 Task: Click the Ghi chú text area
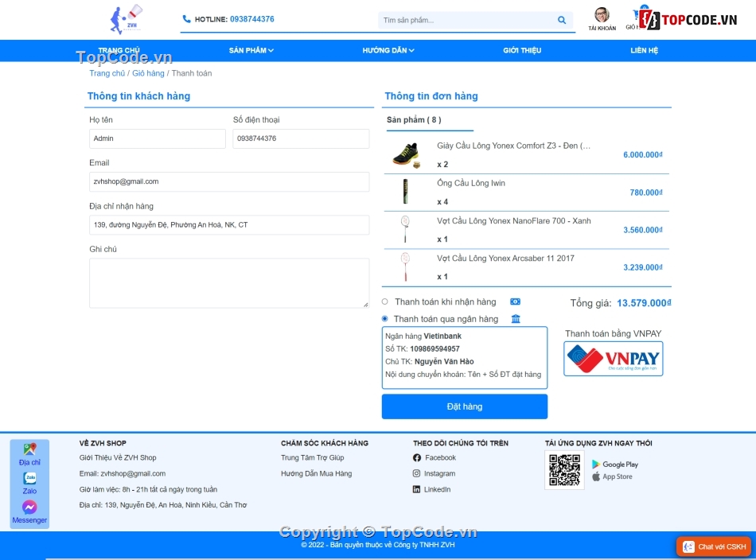[x=229, y=283]
